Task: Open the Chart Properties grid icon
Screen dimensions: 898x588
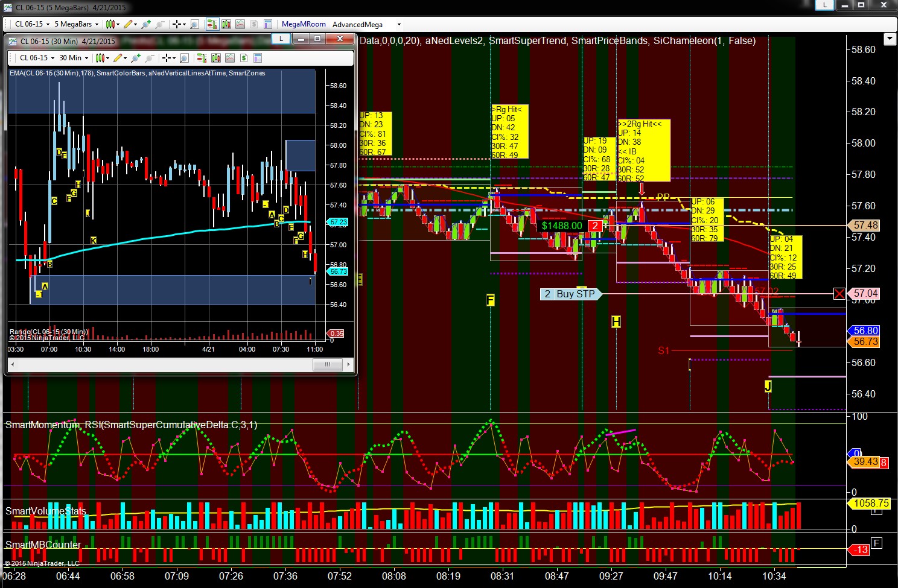Action: (x=269, y=24)
